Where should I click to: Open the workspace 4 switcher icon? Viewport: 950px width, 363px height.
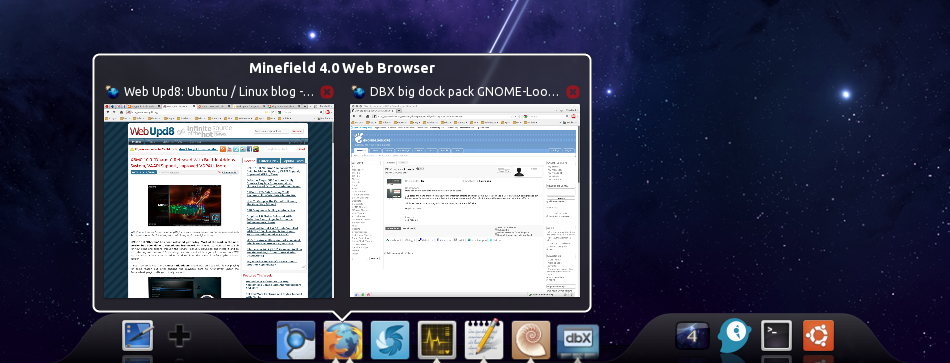click(x=693, y=335)
